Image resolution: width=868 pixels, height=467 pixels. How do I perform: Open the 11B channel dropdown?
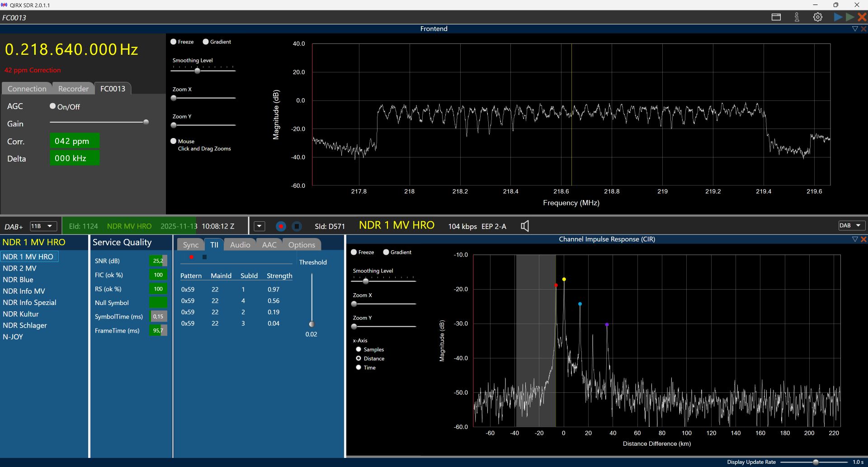(43, 226)
